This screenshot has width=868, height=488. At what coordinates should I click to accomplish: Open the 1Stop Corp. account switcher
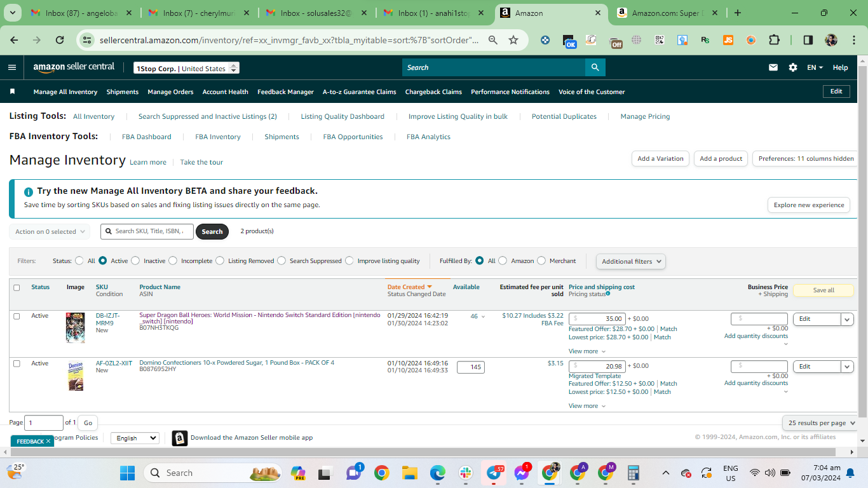(186, 68)
